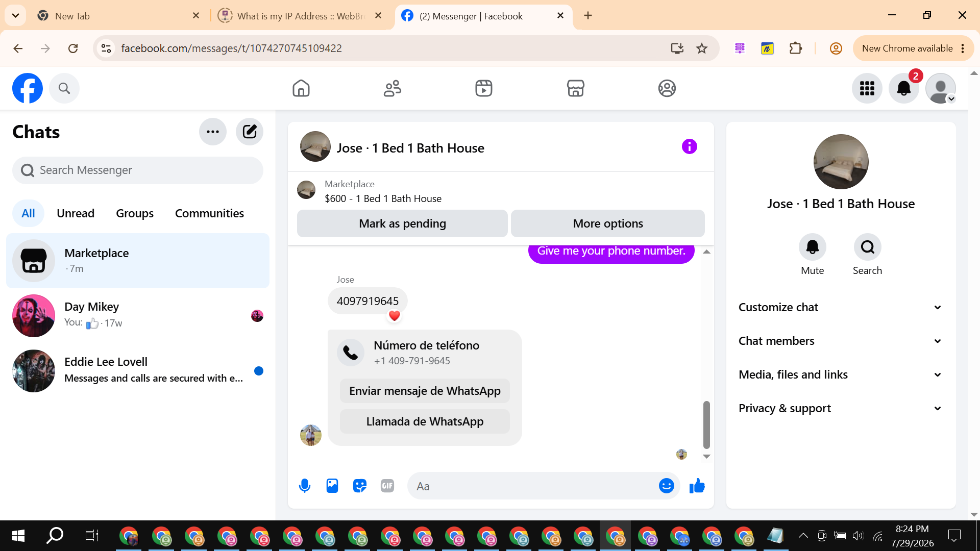Open the Friends icon in top navigation
This screenshot has height=551, width=980.
coord(393,88)
